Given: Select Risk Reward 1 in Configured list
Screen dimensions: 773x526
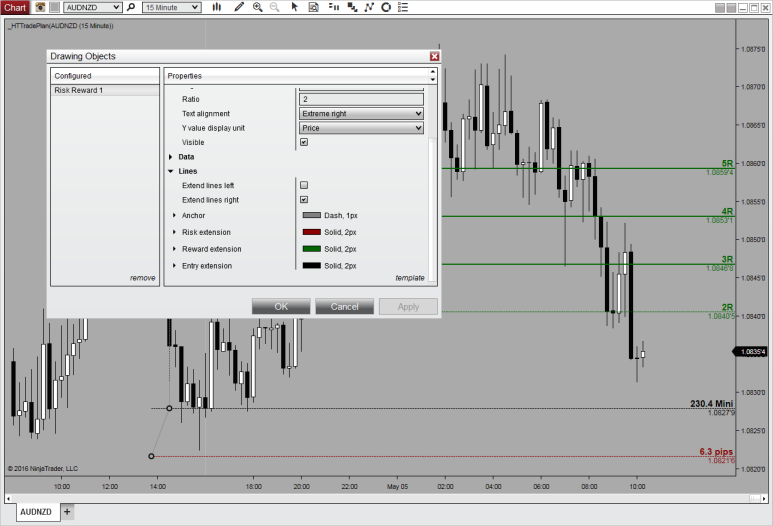Looking at the screenshot, I should coord(105,90).
